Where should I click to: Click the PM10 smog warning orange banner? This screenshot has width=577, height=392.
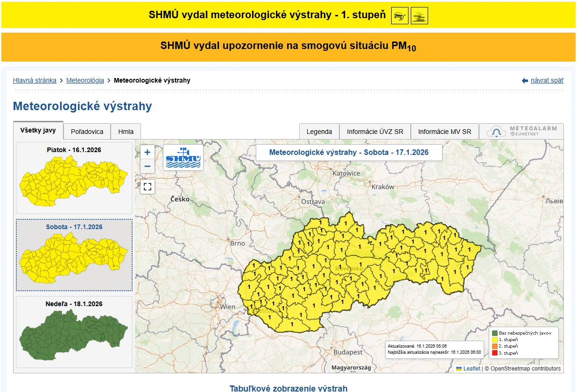[x=288, y=47]
